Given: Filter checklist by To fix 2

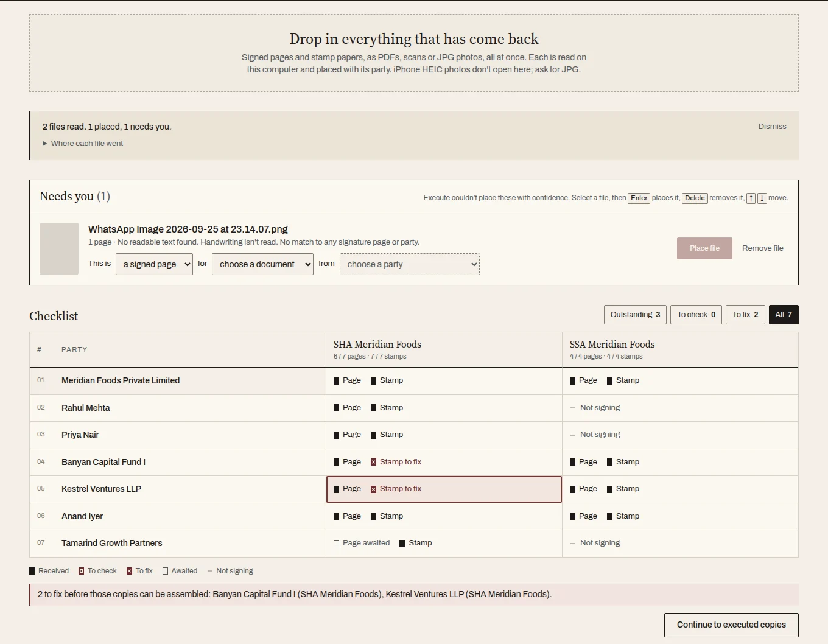Looking at the screenshot, I should point(745,315).
